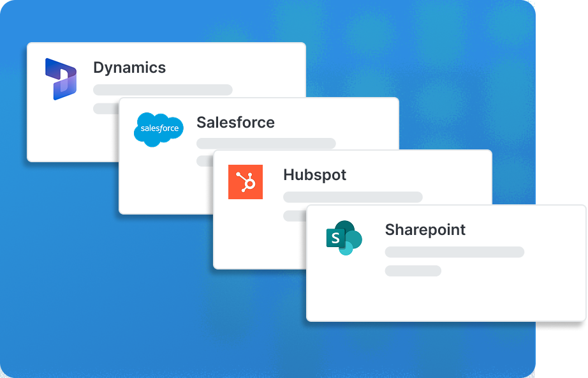Select the Hubspot card title
Screen dimensions: 588x378
[314, 176]
